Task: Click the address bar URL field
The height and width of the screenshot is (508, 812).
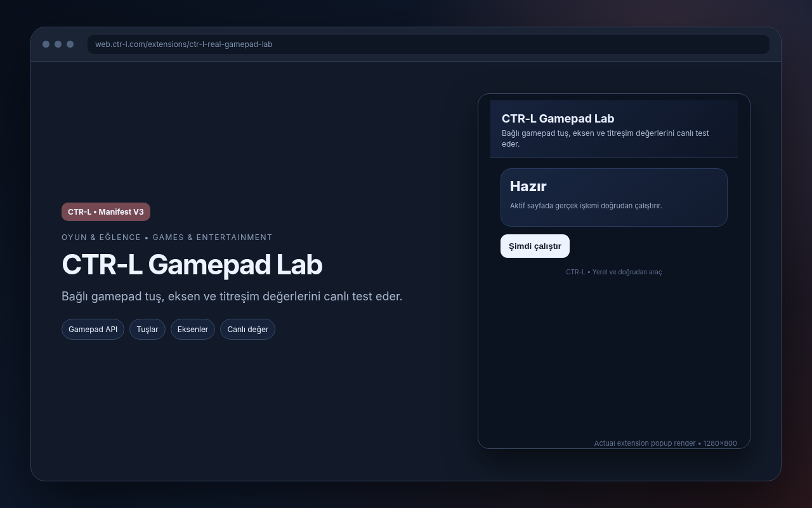Action: pos(428,44)
